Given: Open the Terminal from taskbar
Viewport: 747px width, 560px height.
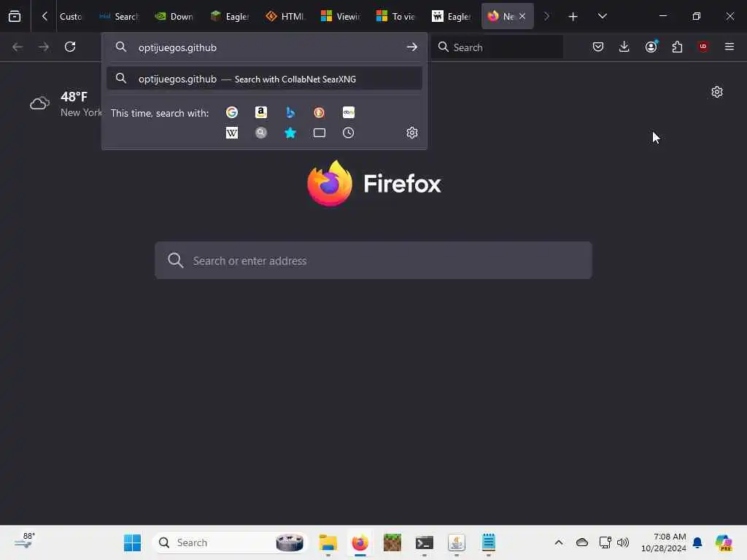Looking at the screenshot, I should click(x=425, y=542).
